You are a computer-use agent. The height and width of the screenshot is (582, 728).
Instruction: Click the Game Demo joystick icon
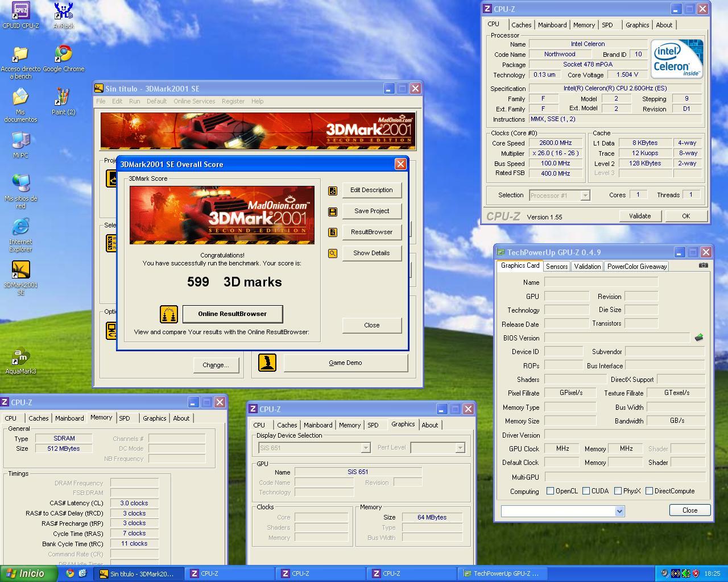(x=267, y=363)
